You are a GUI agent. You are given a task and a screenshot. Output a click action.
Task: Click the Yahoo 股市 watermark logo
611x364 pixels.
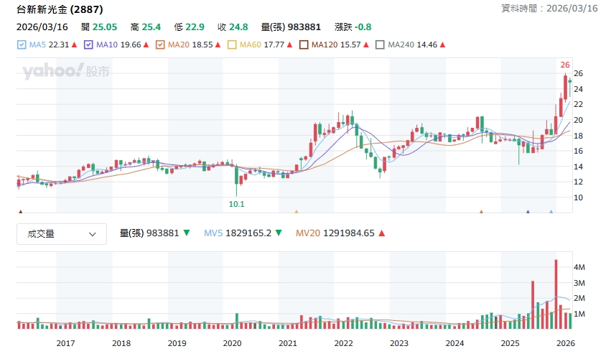click(x=66, y=72)
